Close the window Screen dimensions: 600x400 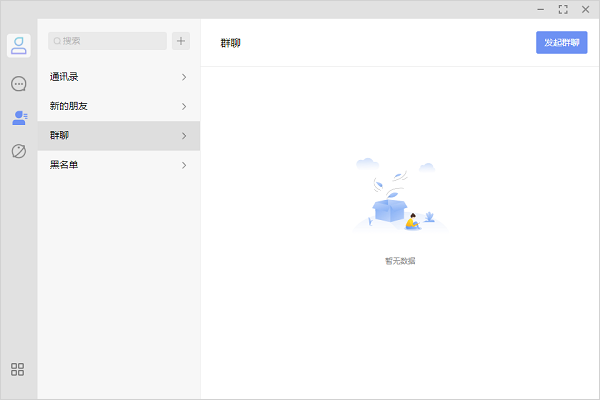coord(585,10)
